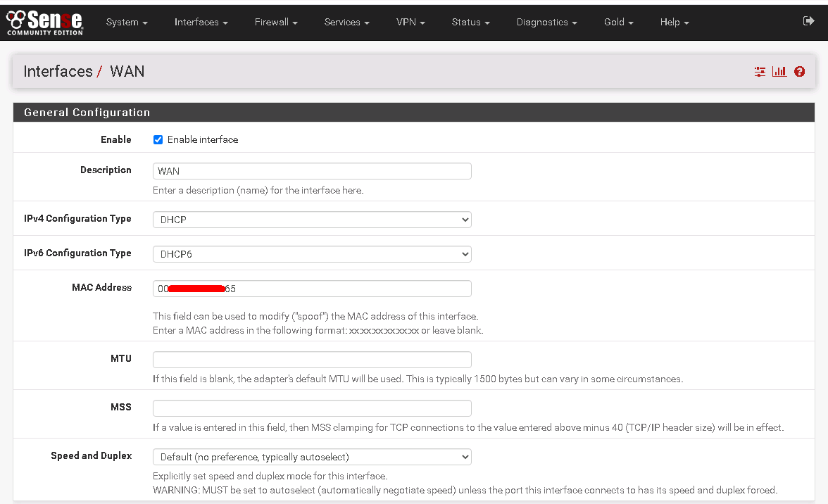
Task: Open the Diagnostics menu
Action: pos(546,22)
